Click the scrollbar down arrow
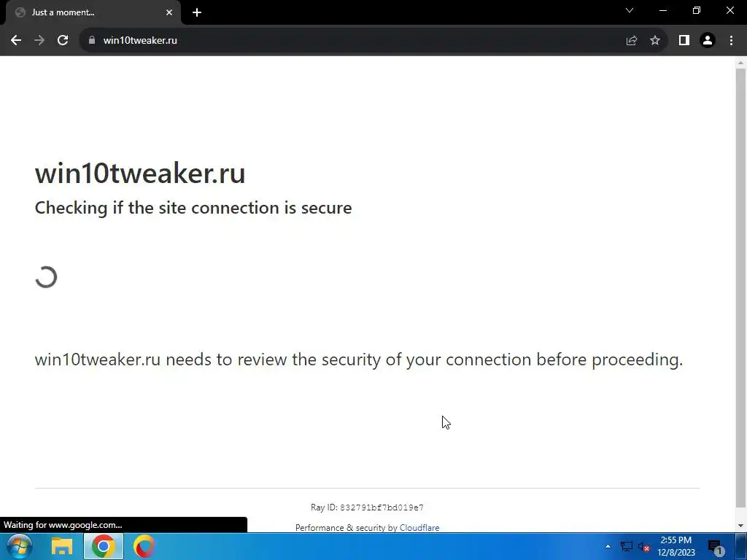This screenshot has width=747, height=560. (740, 526)
